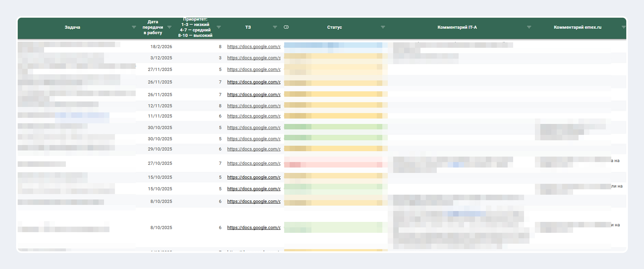This screenshot has height=269, width=644.
Task: Open filter icon for Приоритет column
Action: pos(219,27)
